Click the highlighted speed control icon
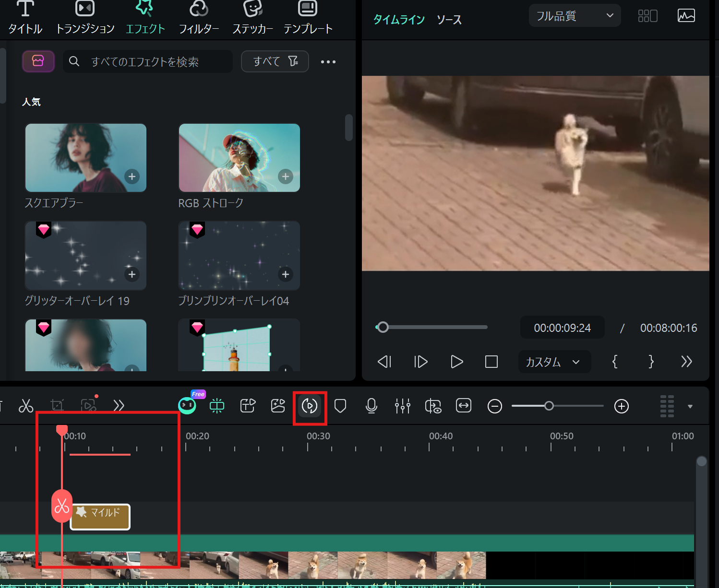The image size is (719, 588). point(310,407)
